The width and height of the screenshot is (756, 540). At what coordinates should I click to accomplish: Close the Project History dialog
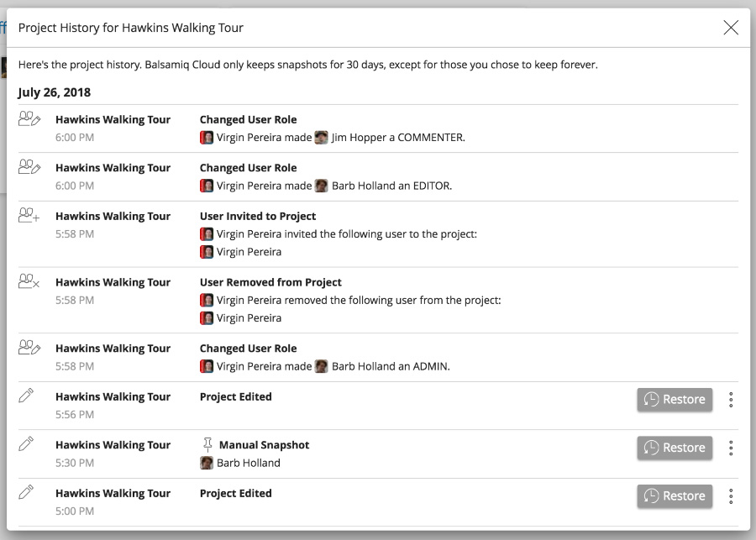point(731,28)
